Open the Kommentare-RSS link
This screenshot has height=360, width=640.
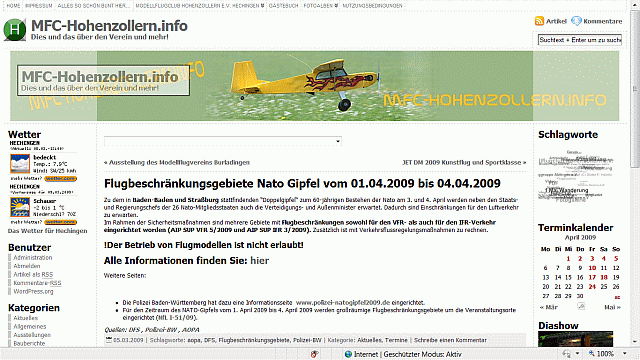tap(37, 283)
